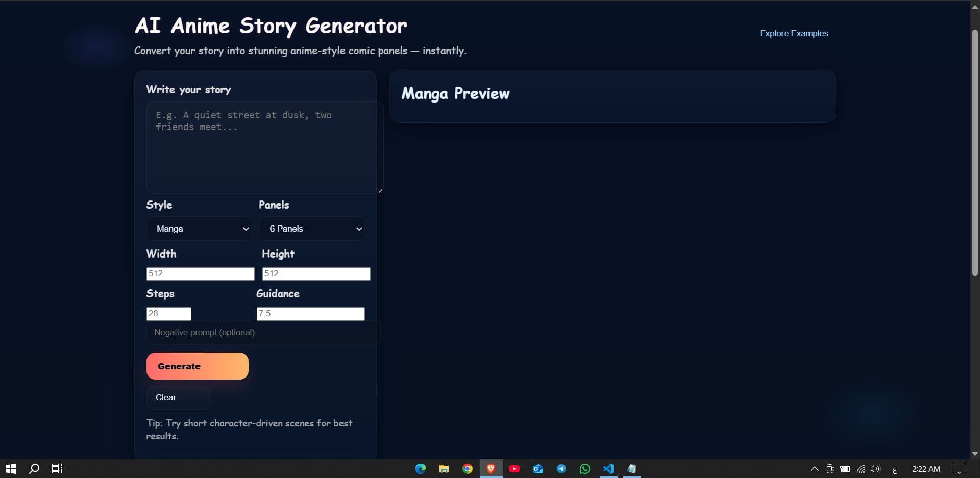The image size is (980, 478).
Task: Select the Guidance value field
Action: click(310, 313)
